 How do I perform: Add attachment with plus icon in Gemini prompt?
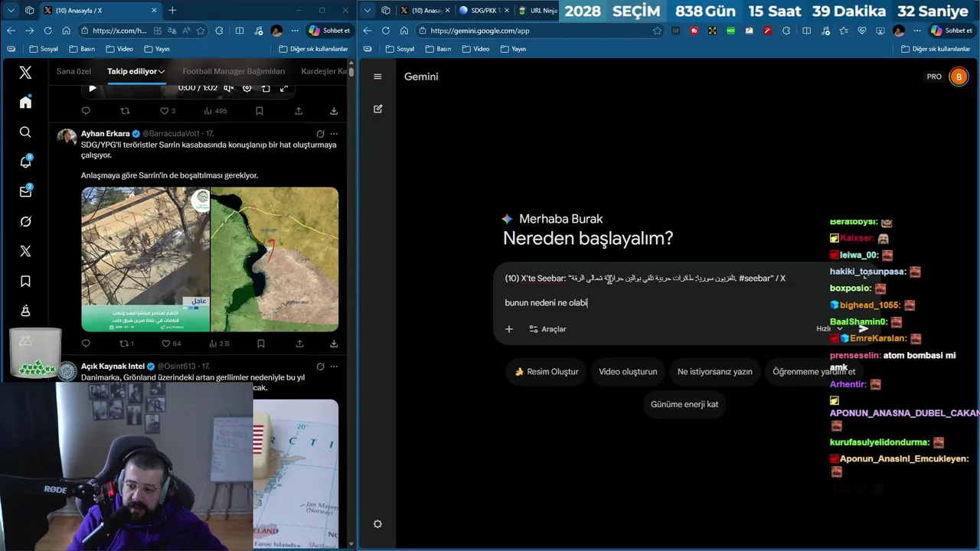[x=509, y=329]
